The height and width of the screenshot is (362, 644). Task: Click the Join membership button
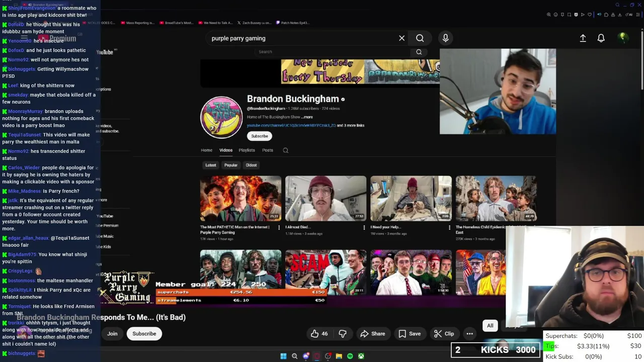[112, 333]
